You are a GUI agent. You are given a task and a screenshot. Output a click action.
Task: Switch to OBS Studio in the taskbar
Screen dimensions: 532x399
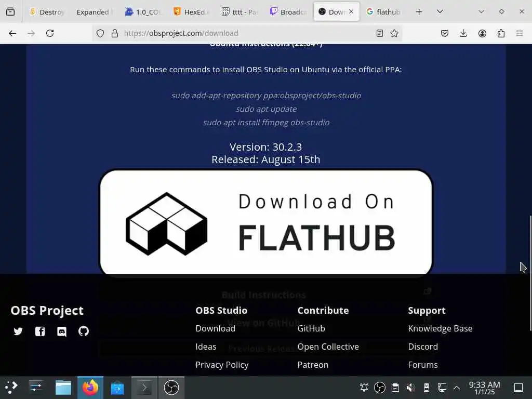171,388
